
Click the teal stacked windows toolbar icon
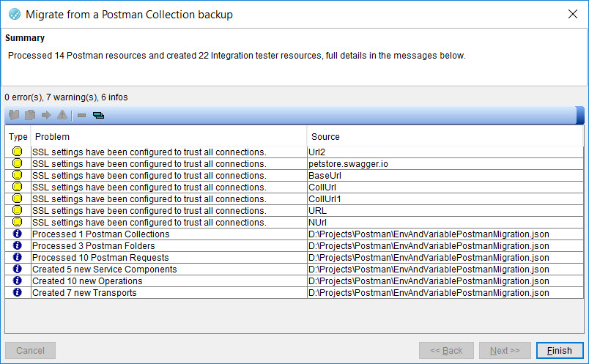pos(98,115)
